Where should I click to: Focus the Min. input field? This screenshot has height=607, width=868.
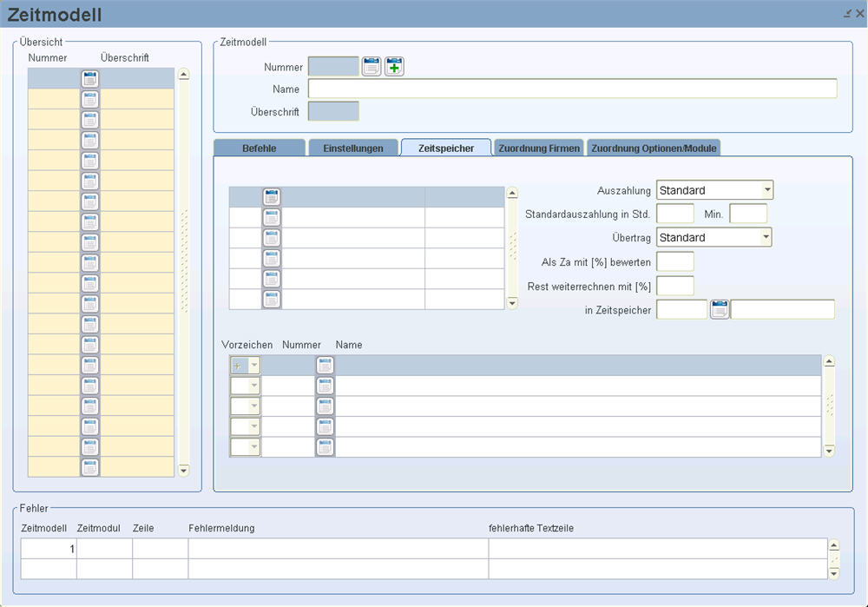(748, 214)
